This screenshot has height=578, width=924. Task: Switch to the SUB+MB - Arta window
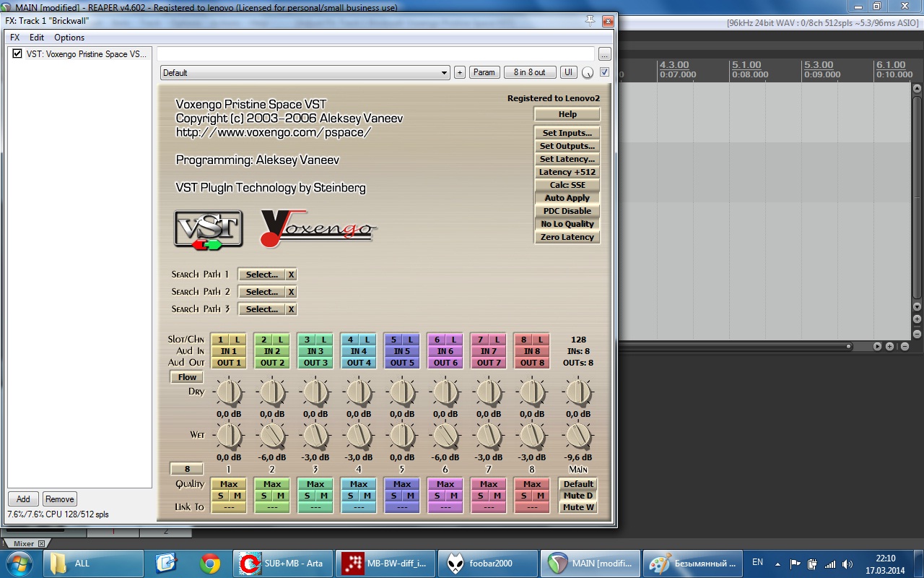[284, 563]
